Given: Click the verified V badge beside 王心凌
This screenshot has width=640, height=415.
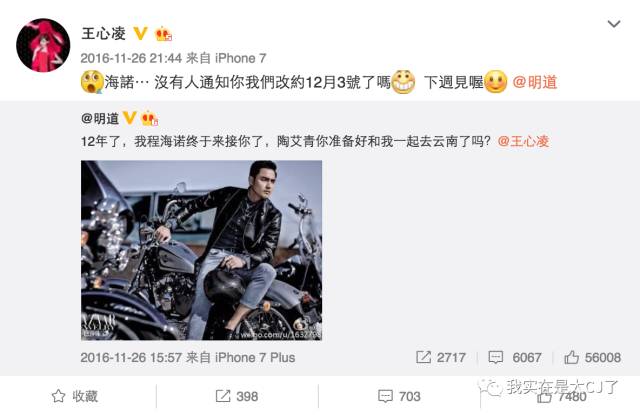Looking at the screenshot, I should point(140,33).
